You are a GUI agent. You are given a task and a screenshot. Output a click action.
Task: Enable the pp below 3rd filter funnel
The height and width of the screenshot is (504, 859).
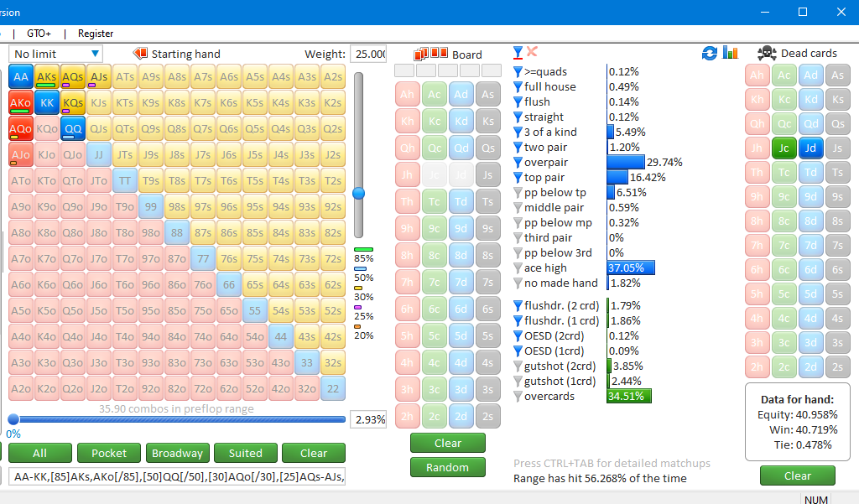pyautogui.click(x=518, y=252)
